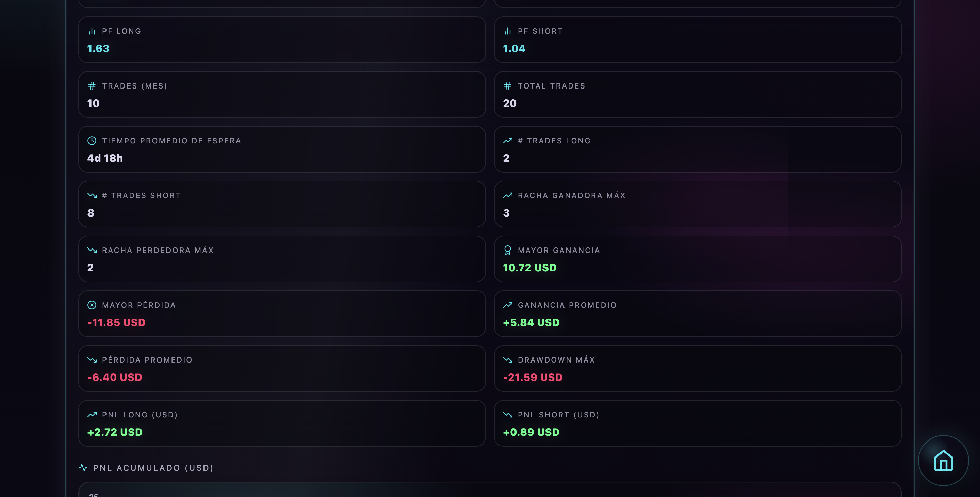980x497 pixels.
Task: Click the clock icon for Tiempo Promedio de Espera
Action: (x=92, y=141)
